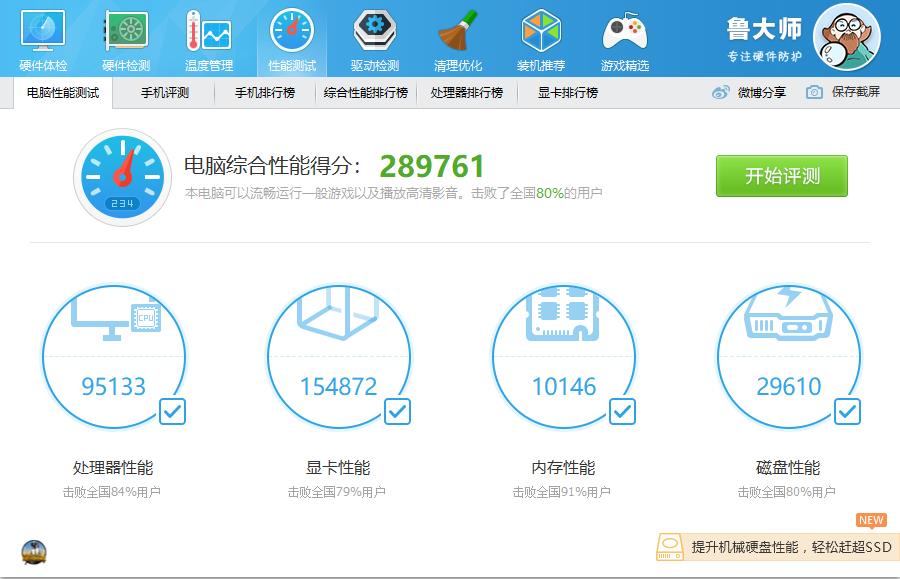Click the disk drive lightning icon
The height and width of the screenshot is (579, 900).
788,314
